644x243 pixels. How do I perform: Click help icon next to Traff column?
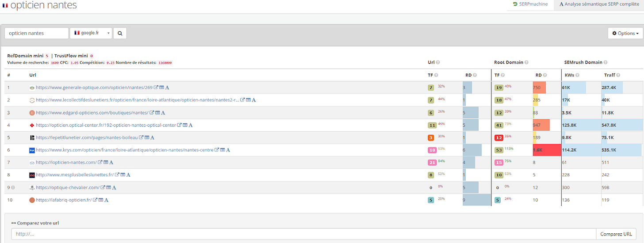click(619, 75)
